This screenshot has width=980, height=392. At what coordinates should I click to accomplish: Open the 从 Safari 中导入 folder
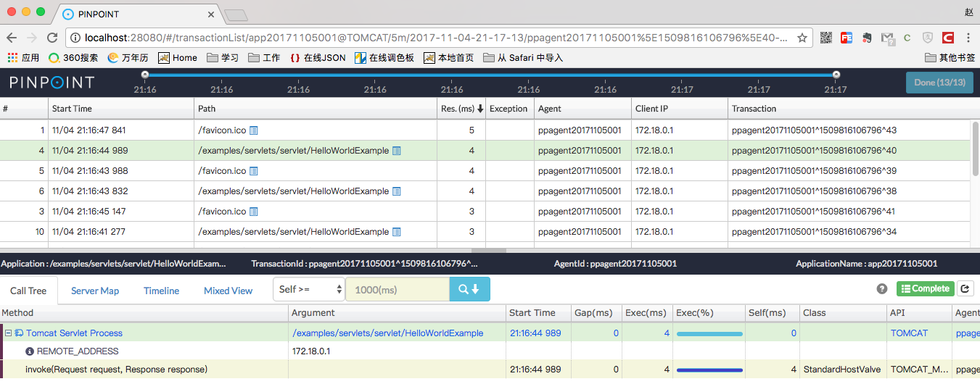tap(523, 58)
